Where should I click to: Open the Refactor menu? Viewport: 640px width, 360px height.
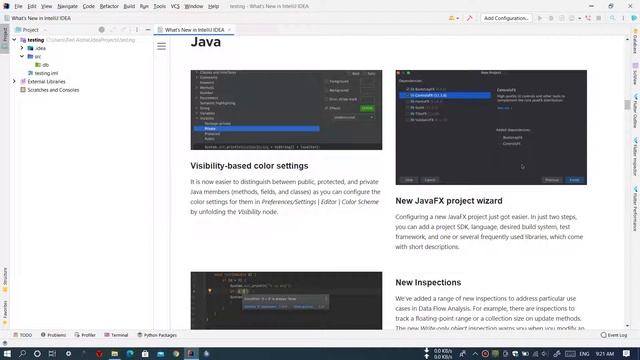(109, 6)
